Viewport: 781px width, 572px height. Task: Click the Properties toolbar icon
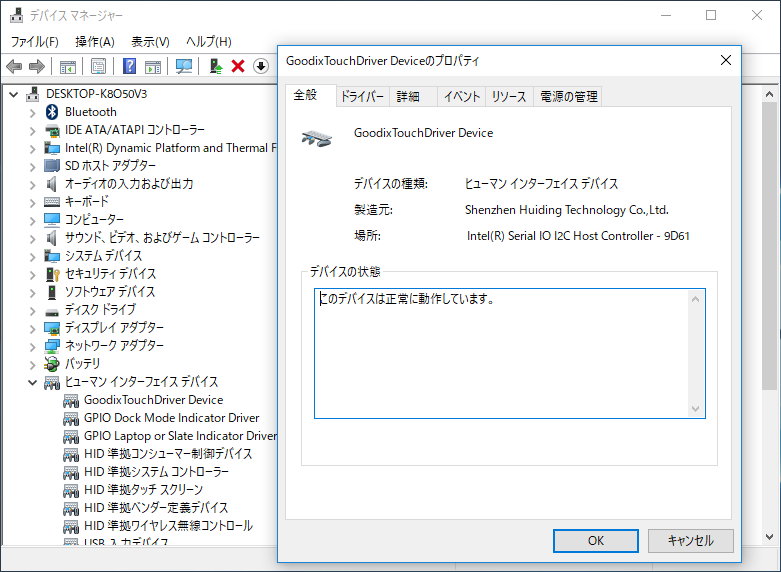point(98,66)
